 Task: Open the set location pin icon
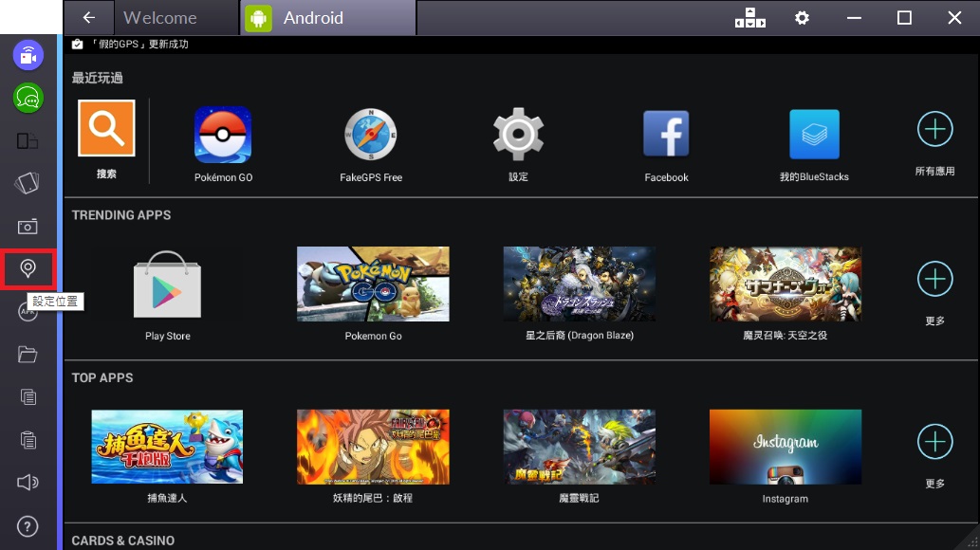point(28,268)
